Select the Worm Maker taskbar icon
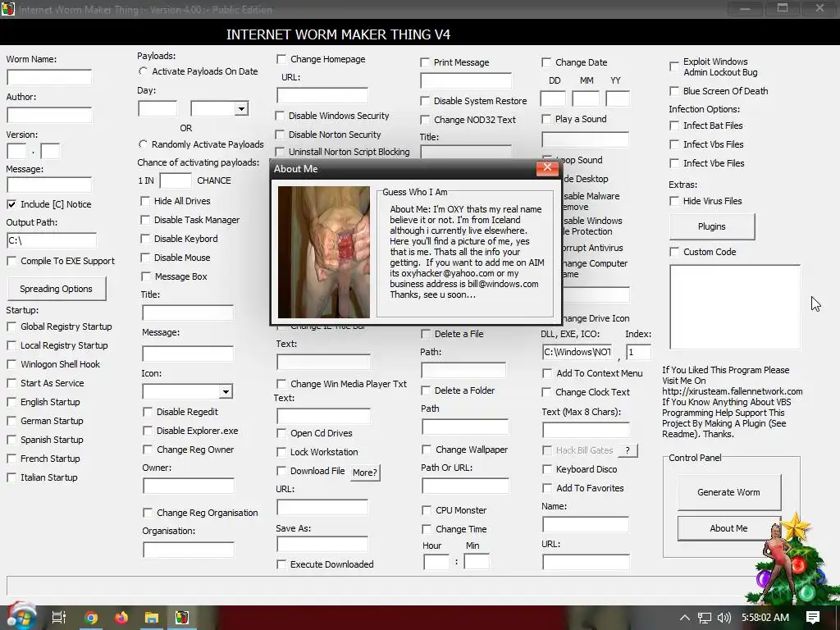Image resolution: width=840 pixels, height=630 pixels. tap(182, 618)
